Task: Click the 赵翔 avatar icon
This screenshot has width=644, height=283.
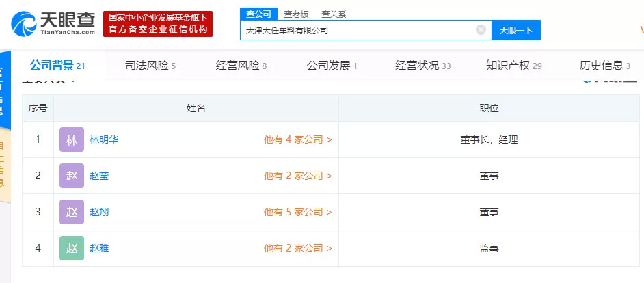Action: pyautogui.click(x=72, y=212)
